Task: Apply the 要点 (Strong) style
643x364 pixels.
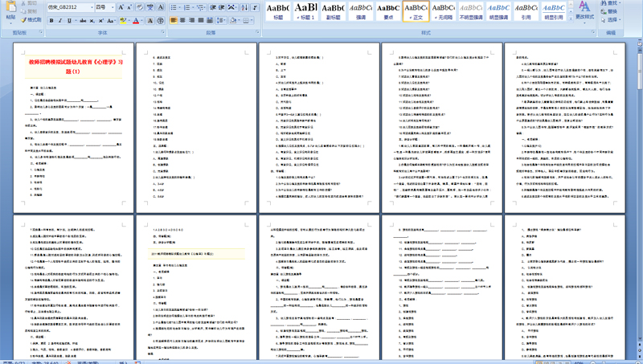Action: [388, 11]
